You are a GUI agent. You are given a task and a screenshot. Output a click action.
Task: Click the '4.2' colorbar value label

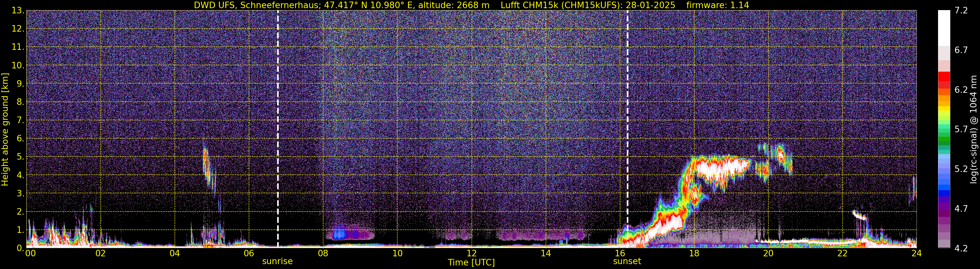961,248
